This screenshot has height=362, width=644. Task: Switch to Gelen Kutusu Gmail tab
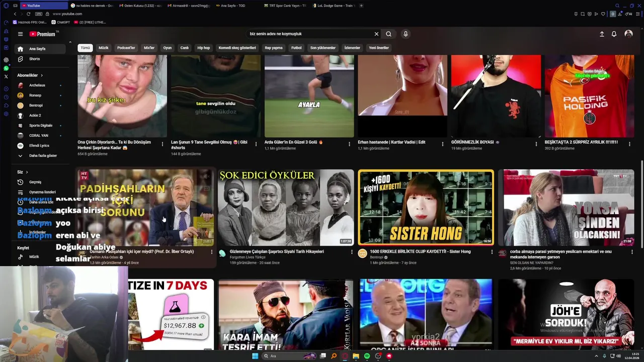pos(140,6)
